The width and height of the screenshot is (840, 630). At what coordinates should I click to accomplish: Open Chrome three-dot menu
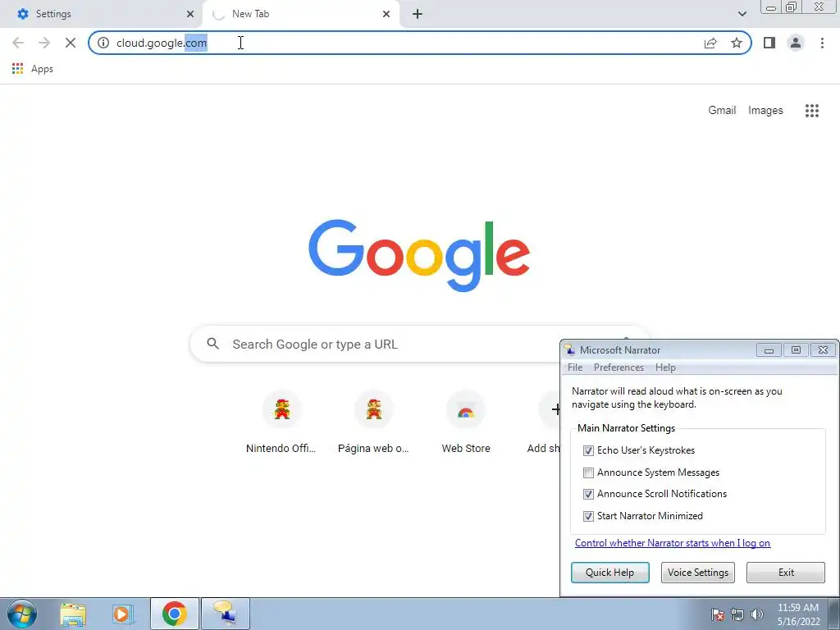[x=822, y=43]
